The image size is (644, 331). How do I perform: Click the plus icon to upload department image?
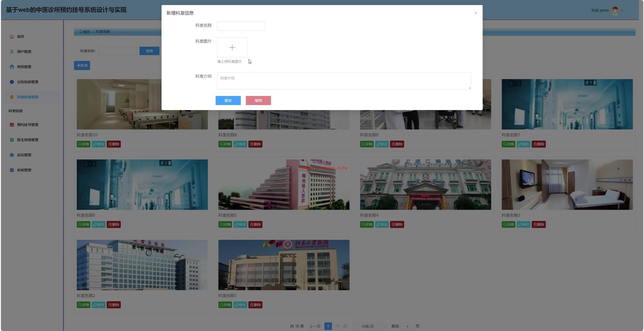pos(232,47)
